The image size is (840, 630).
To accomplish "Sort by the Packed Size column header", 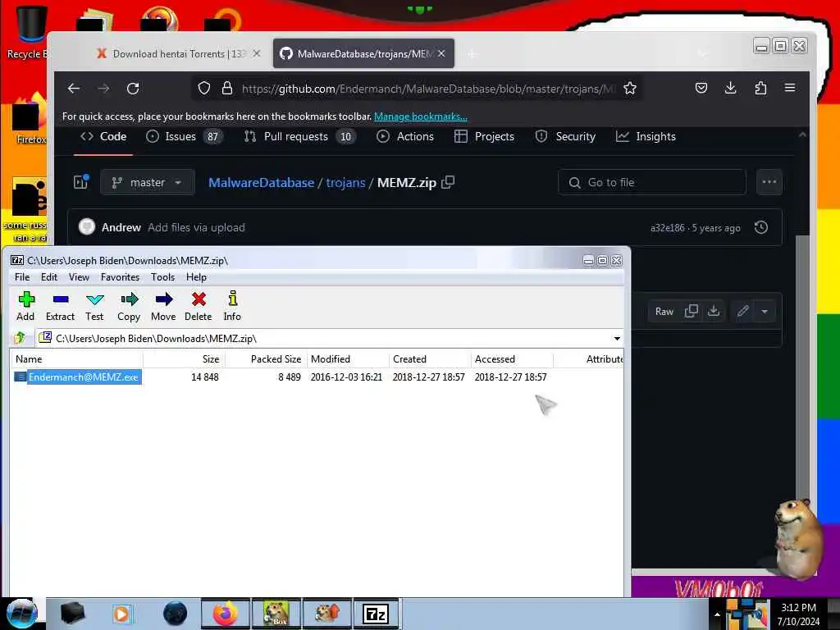I will click(x=266, y=359).
